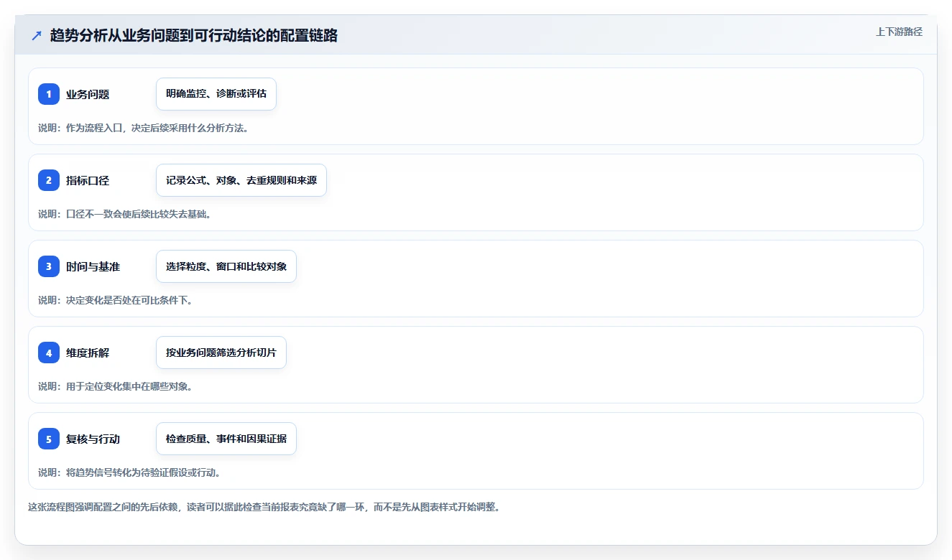Select the 业务问题 step title

(x=88, y=94)
